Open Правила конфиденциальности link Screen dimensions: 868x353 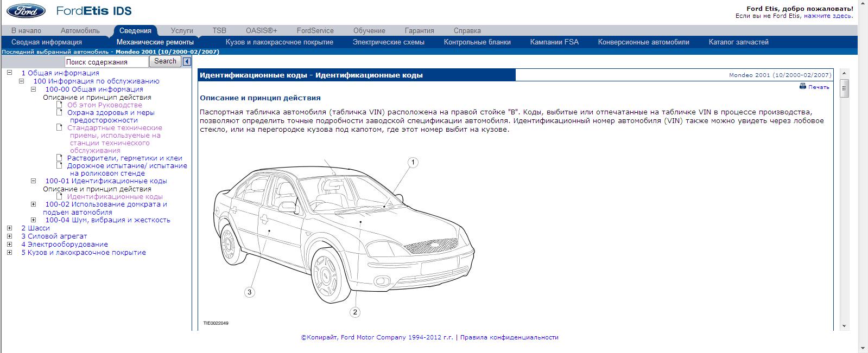[509, 337]
